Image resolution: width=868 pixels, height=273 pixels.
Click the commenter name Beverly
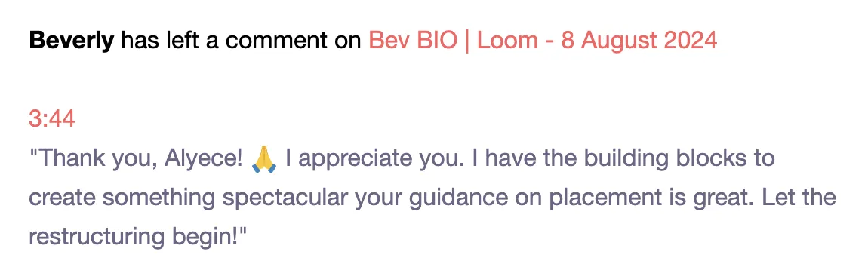[72, 41]
